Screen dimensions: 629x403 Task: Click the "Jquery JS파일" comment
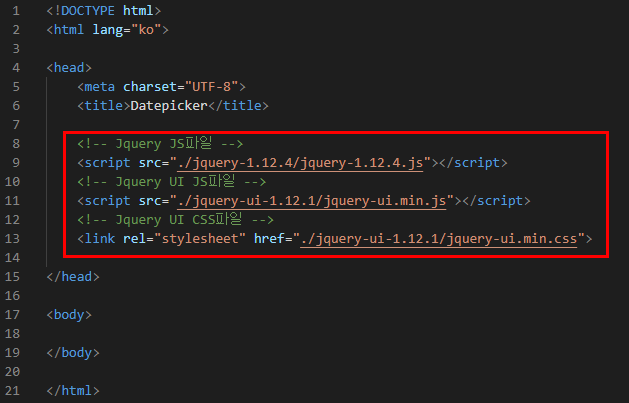tap(160, 144)
